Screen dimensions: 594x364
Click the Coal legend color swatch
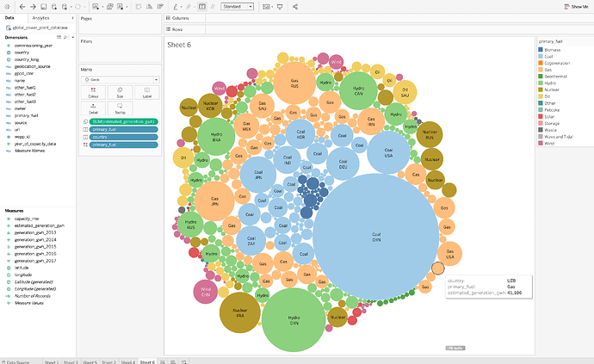pyautogui.click(x=541, y=57)
